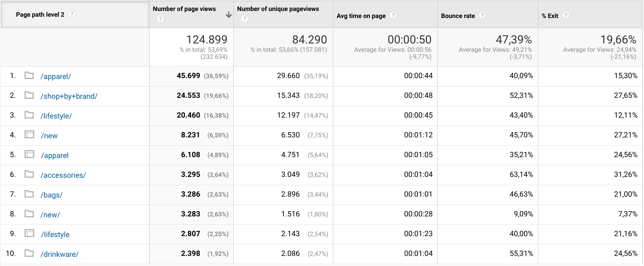Click help icon beside % Exit

tap(565, 15)
